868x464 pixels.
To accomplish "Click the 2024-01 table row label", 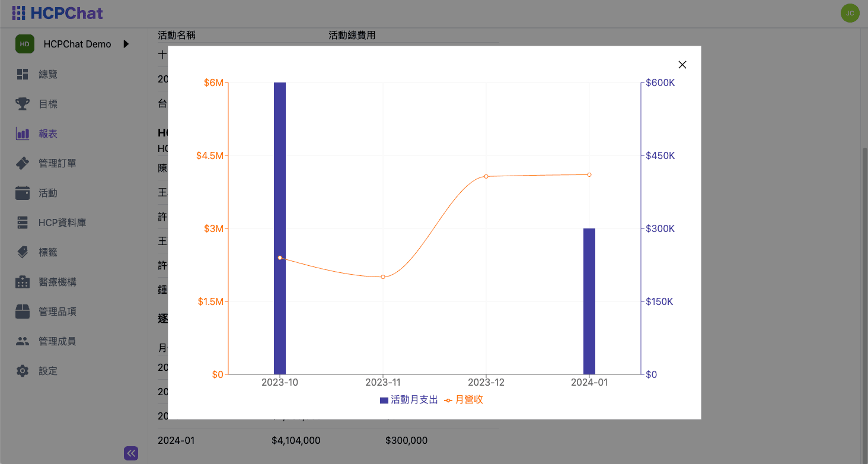I will [x=176, y=440].
